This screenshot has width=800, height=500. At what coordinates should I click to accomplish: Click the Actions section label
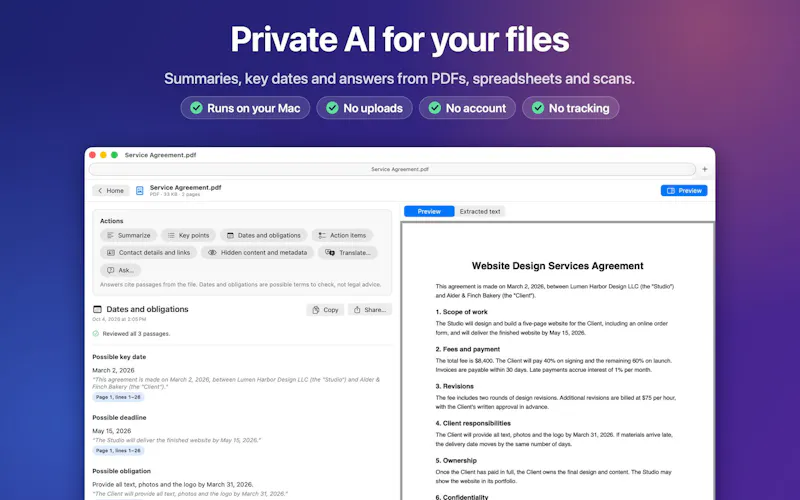pyautogui.click(x=111, y=221)
